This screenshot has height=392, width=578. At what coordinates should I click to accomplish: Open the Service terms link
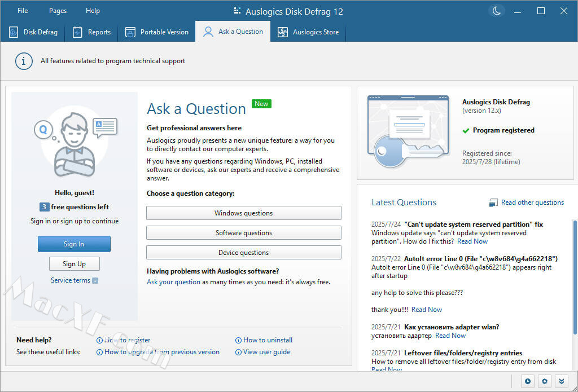(71, 280)
